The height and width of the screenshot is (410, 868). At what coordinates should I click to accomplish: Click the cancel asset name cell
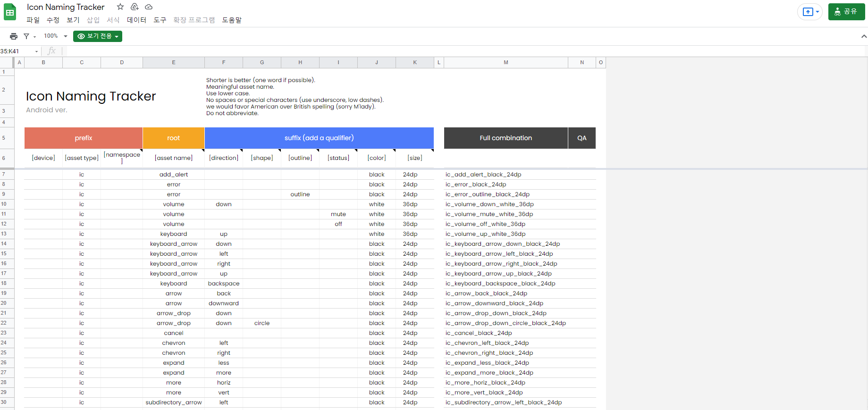174,333
